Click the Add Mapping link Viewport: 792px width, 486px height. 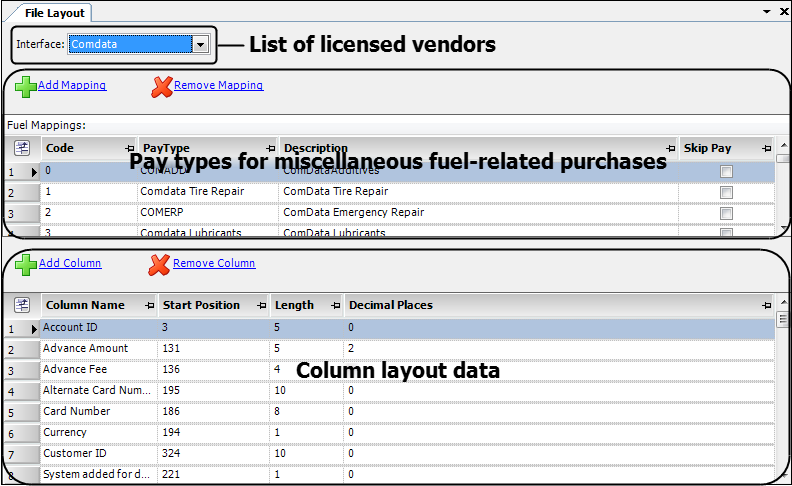[x=72, y=86]
